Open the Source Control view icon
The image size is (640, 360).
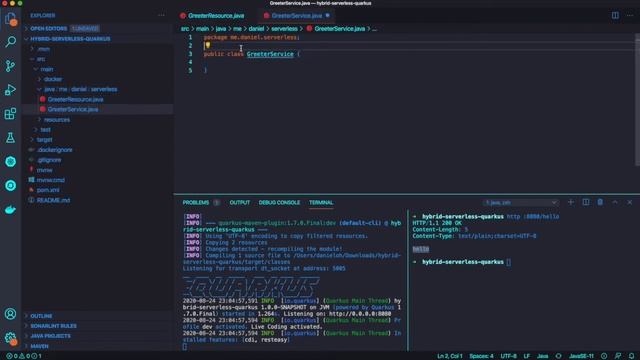[x=10, y=66]
